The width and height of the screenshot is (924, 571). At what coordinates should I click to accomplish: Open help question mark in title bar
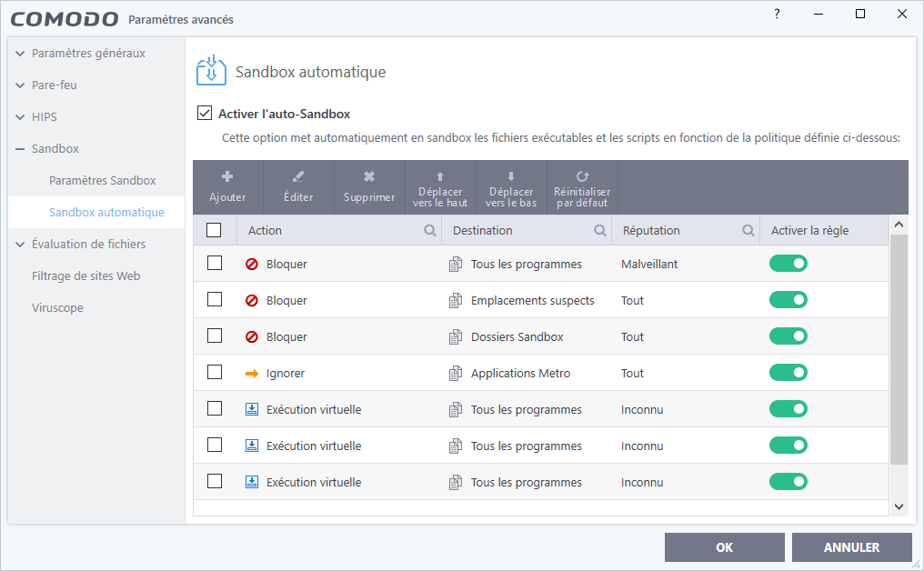pos(777,15)
